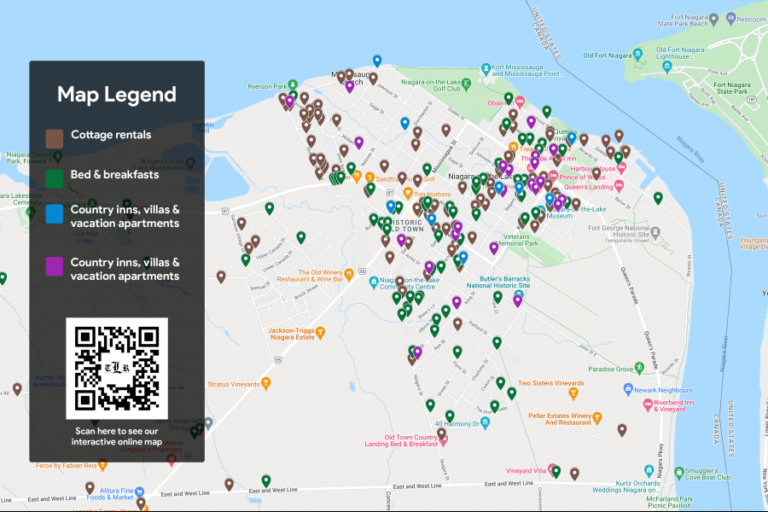Click the brown Cottage rentals legend swatch

54,139
